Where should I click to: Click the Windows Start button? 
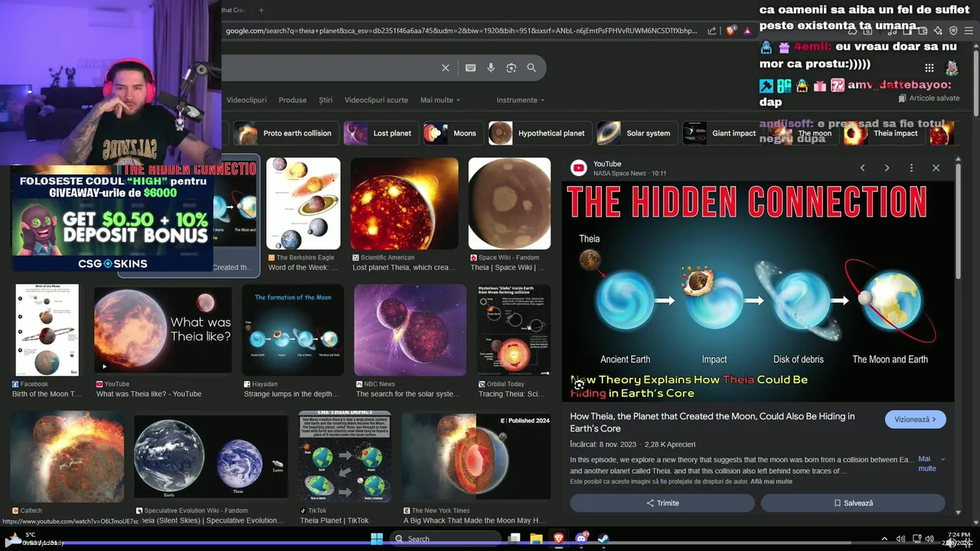click(x=377, y=539)
